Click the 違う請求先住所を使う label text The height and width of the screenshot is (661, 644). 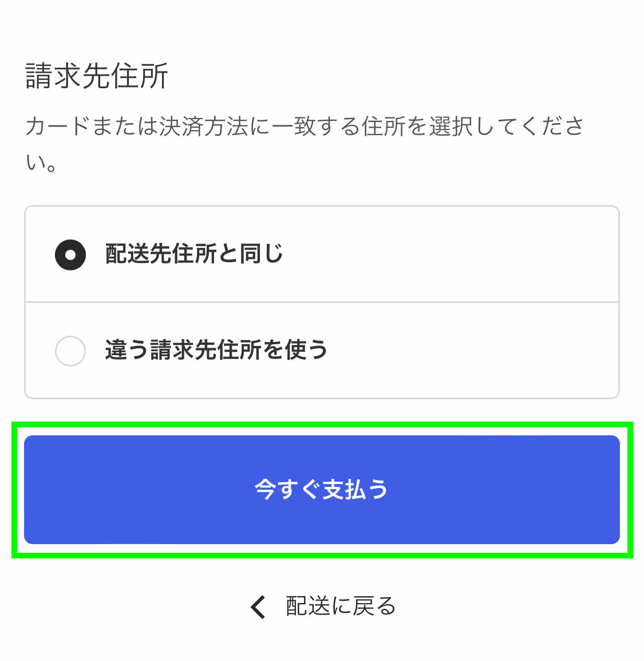(216, 350)
